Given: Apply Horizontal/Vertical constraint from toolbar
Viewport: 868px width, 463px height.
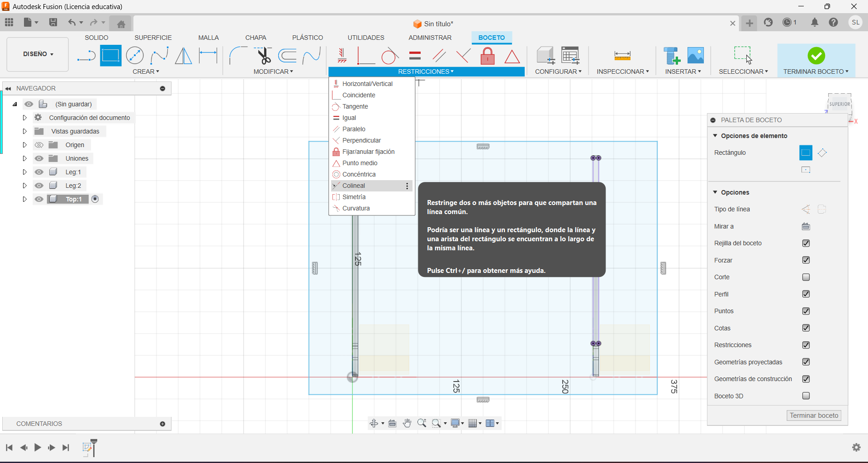Looking at the screenshot, I should pos(342,56).
